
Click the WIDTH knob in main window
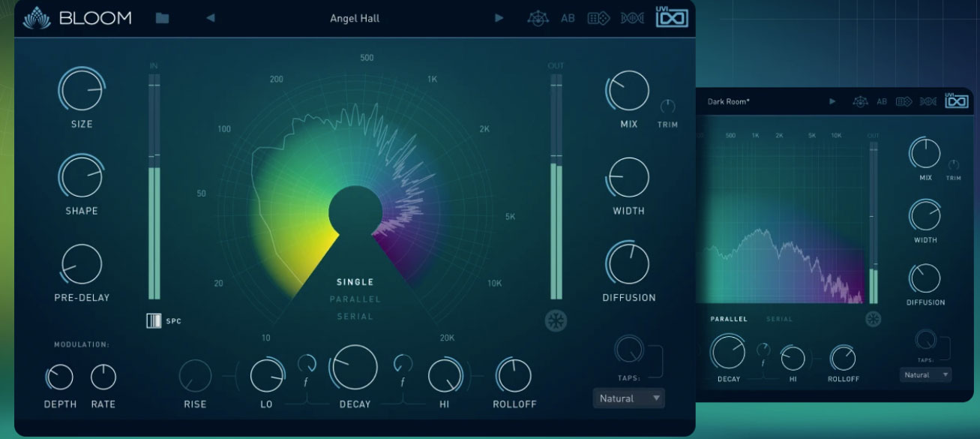tap(628, 178)
